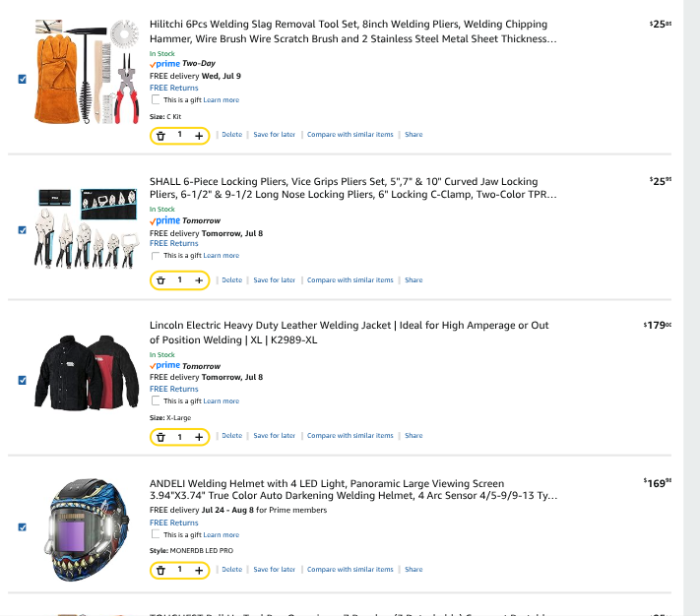Increase quantity of Hilitchi welding tool set

[x=199, y=136]
